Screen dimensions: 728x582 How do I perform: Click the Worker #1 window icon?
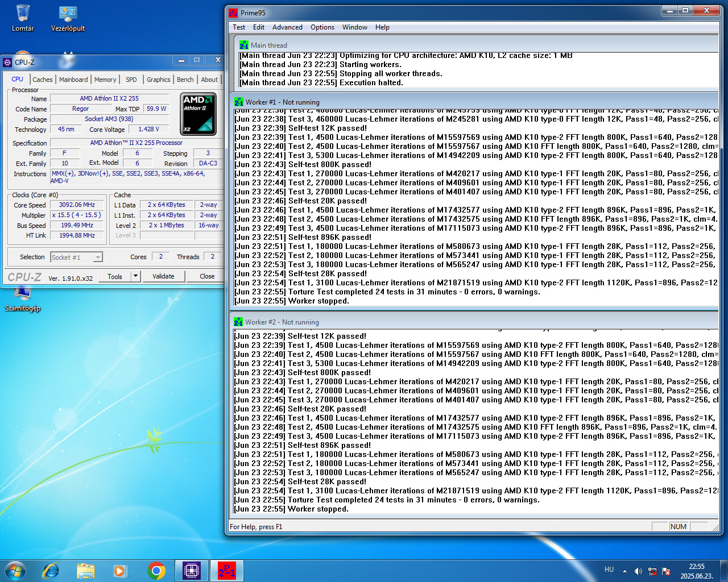238,102
